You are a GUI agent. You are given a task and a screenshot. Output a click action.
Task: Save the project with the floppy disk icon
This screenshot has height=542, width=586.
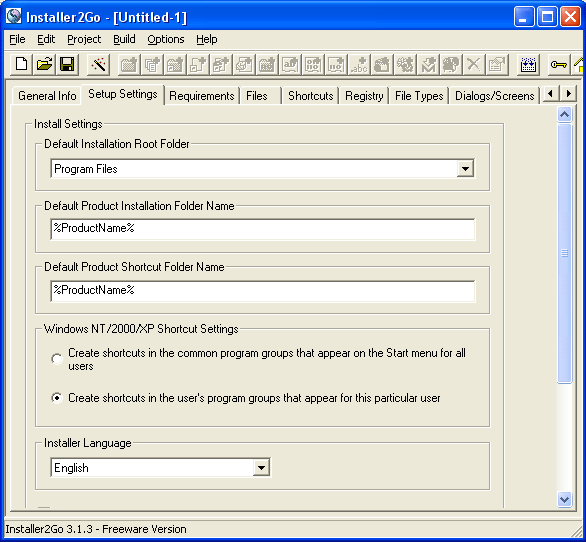67,64
